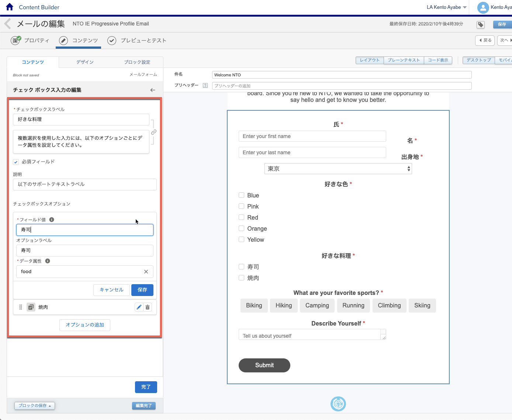512x420 pixels.
Task: Click the Enter your last name field
Action: (x=312, y=152)
